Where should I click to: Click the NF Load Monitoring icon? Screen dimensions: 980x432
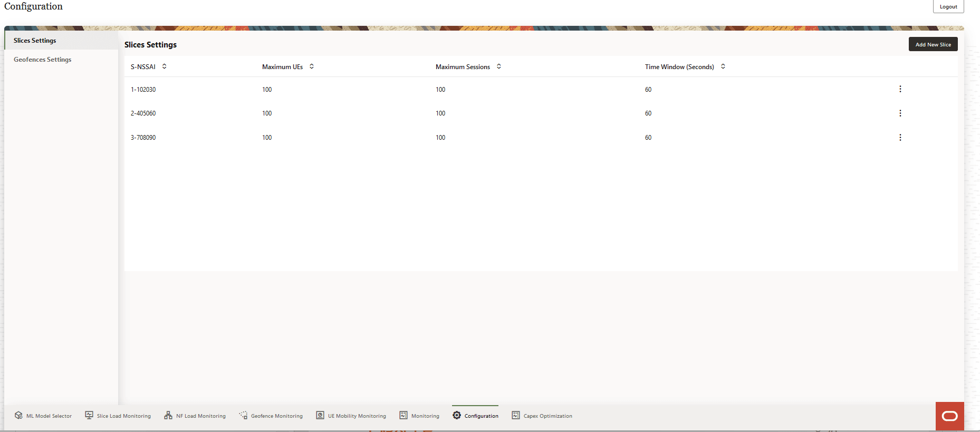click(x=168, y=415)
